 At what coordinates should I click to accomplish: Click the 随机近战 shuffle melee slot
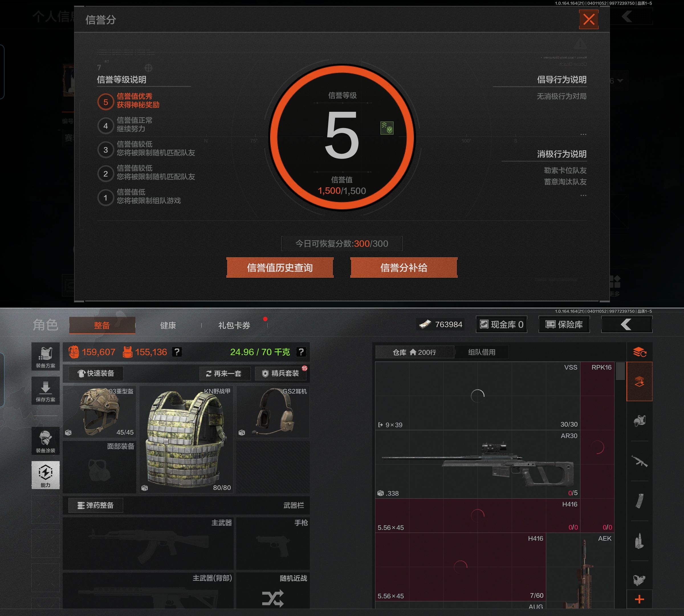273,598
